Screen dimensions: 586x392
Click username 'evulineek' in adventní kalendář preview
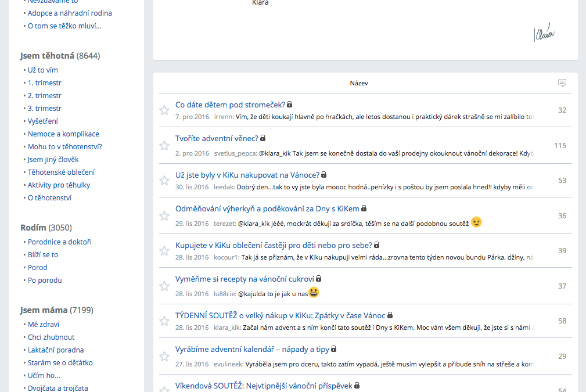(229, 364)
